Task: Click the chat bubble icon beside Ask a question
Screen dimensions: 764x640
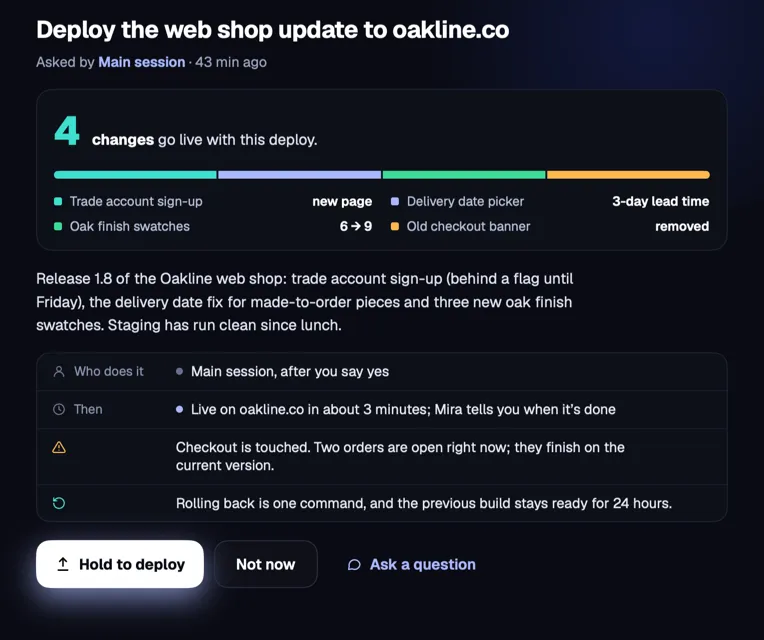Action: coord(354,565)
